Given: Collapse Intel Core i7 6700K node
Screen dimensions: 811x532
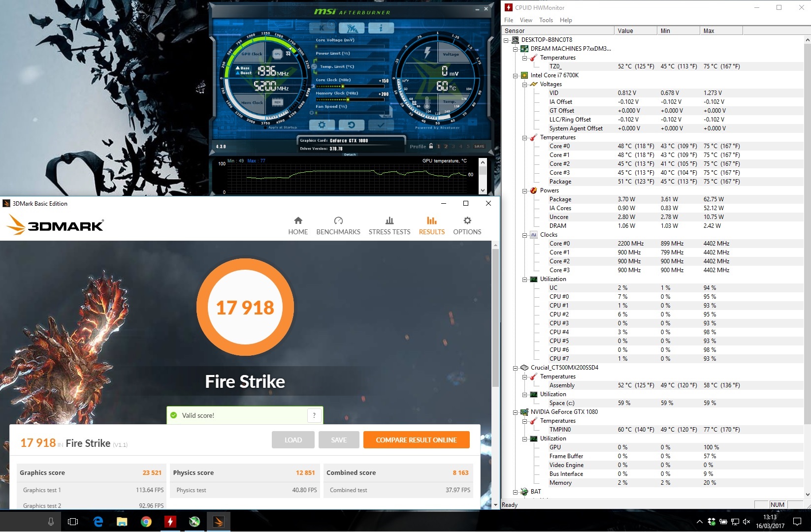Looking at the screenshot, I should [515, 75].
